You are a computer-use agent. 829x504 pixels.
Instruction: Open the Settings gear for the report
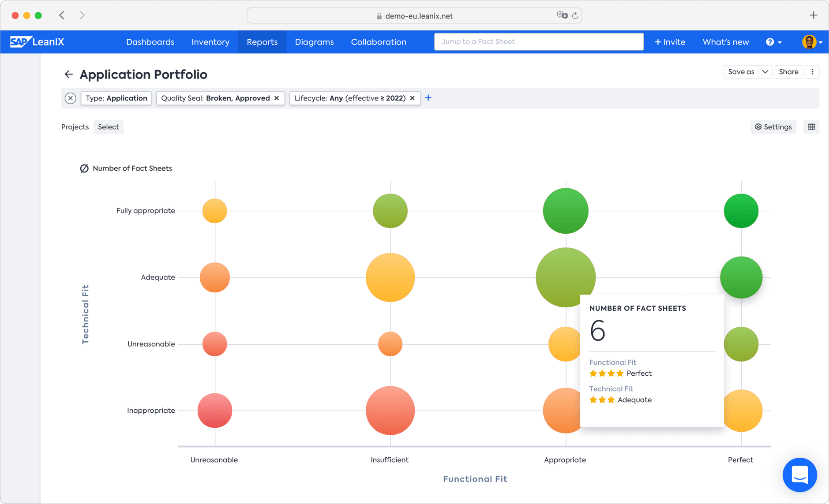pyautogui.click(x=773, y=127)
